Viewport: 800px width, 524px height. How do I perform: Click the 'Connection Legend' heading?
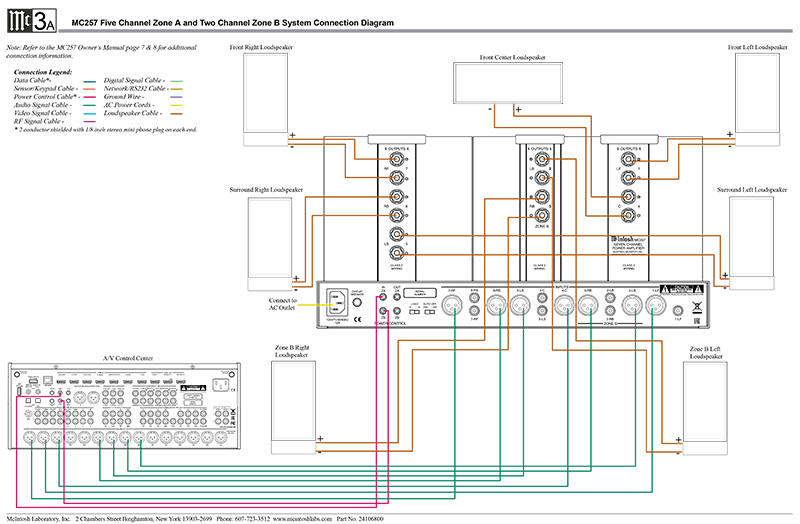pyautogui.click(x=43, y=73)
